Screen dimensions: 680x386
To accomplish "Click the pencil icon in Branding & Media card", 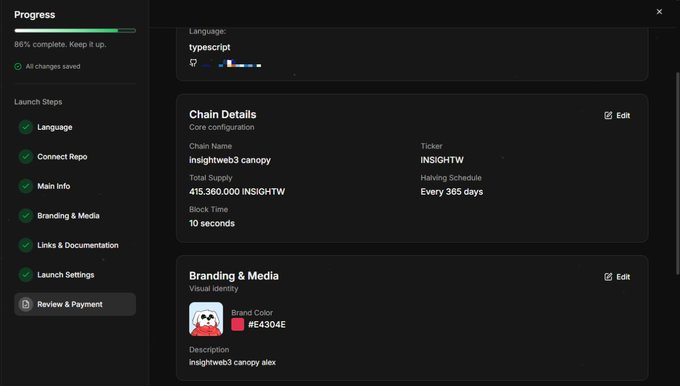I will [608, 277].
